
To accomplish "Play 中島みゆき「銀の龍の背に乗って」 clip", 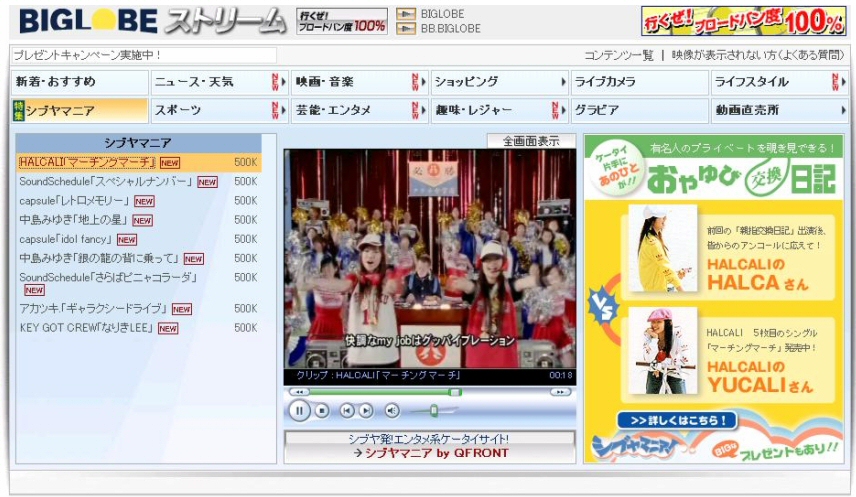I will pos(99,258).
